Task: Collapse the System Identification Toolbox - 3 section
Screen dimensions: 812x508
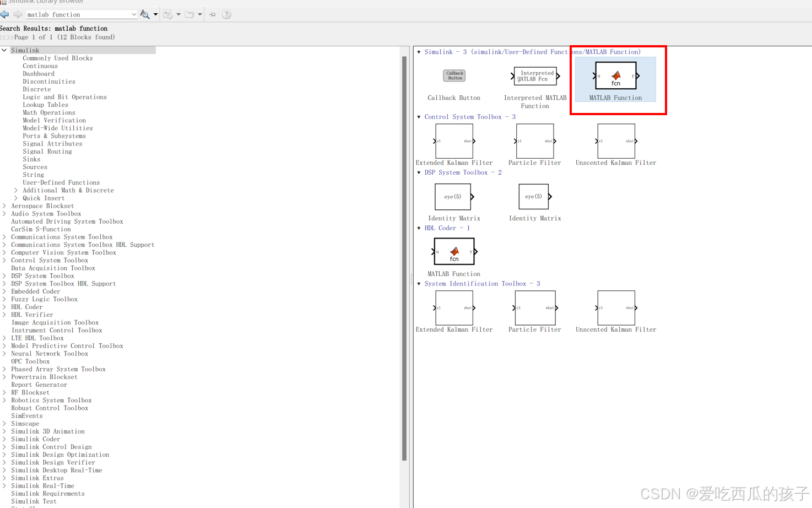Action: (419, 284)
